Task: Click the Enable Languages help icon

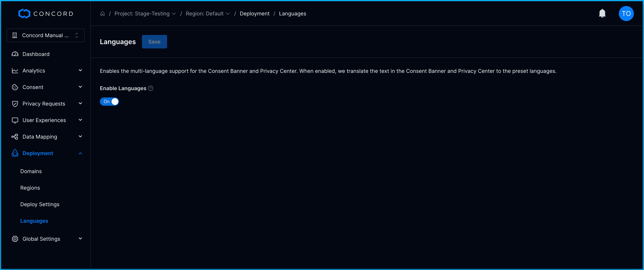Action: [x=151, y=88]
